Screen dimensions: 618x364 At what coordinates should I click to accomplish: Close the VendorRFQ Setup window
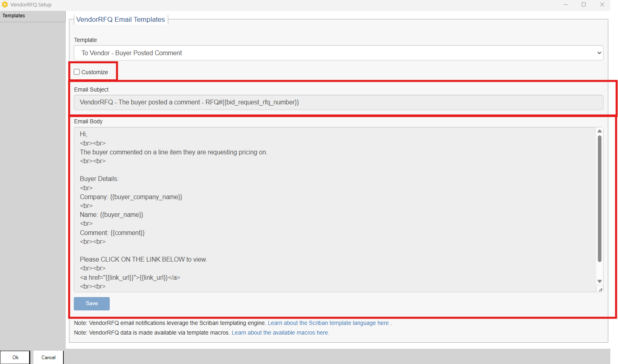coord(602,4)
